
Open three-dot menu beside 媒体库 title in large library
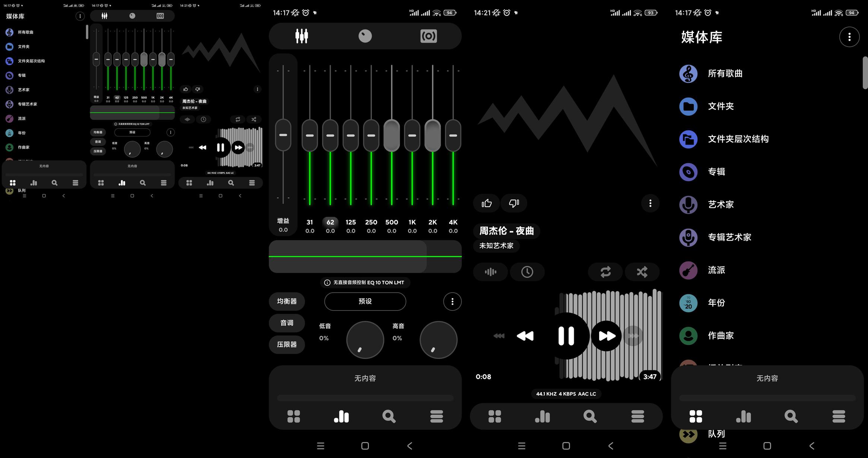tap(849, 37)
